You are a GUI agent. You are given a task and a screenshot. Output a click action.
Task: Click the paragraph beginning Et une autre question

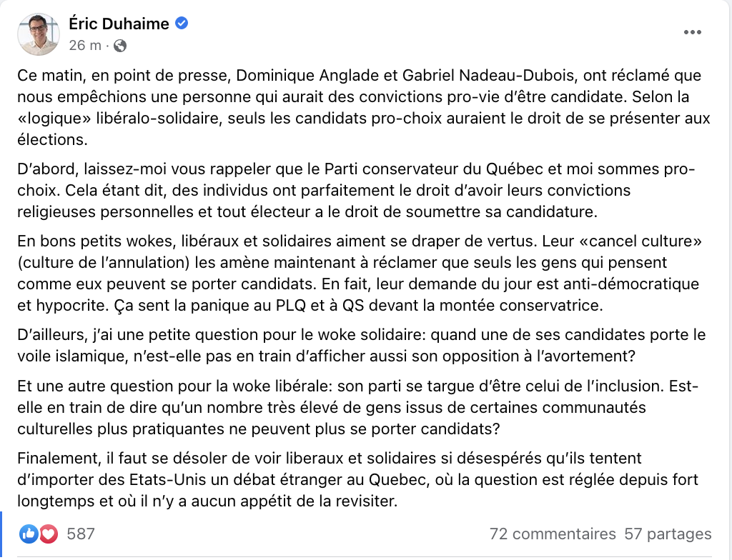pos(358,407)
